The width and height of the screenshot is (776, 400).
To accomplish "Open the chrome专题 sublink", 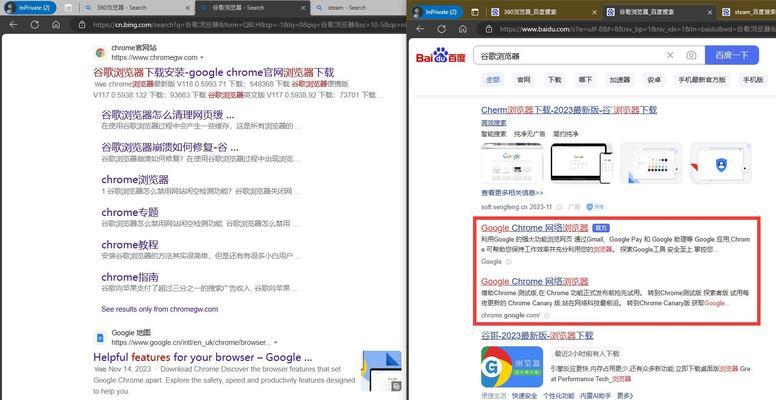I will 130,212.
